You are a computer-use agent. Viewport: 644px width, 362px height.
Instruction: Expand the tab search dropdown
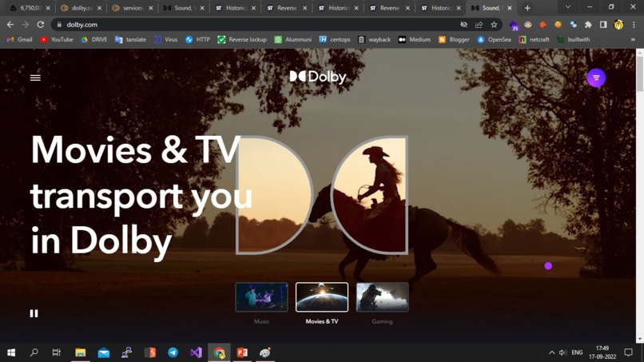point(568,7)
